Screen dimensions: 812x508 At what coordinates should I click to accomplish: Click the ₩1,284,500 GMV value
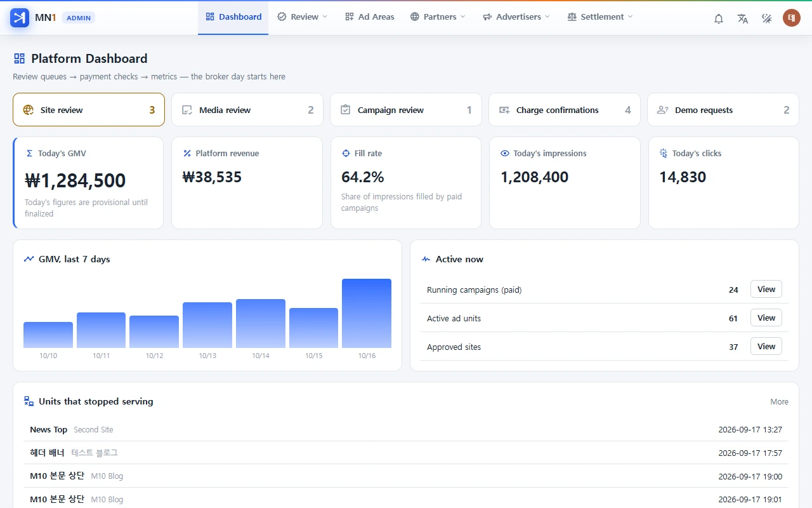(x=75, y=180)
